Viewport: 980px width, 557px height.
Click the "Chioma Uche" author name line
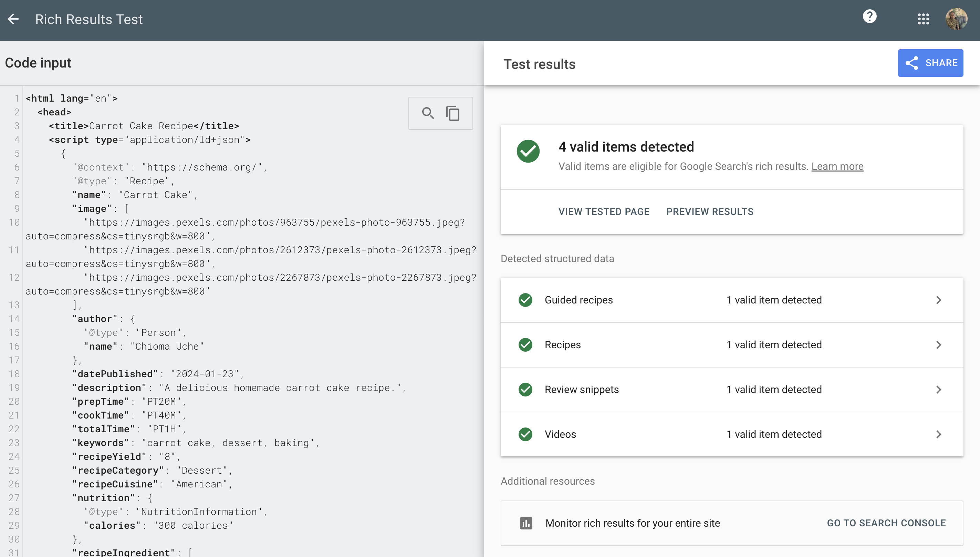pos(144,346)
